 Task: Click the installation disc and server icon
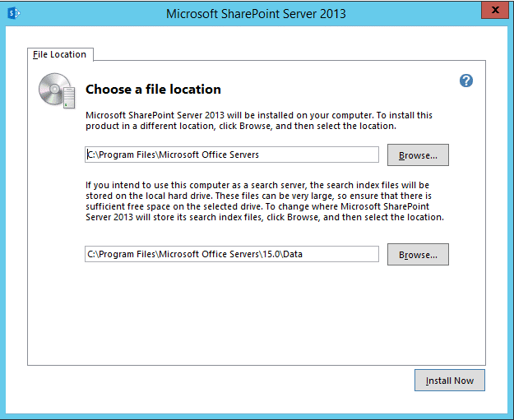58,90
